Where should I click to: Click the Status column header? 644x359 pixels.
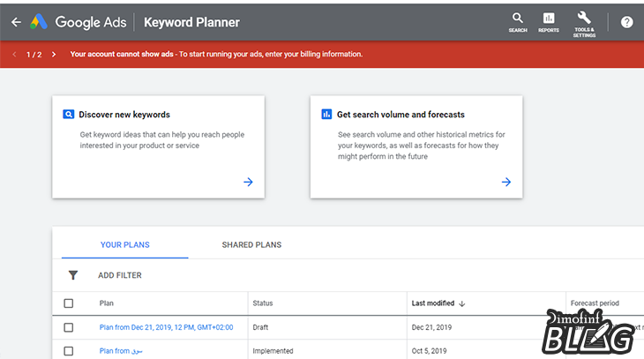(x=263, y=303)
